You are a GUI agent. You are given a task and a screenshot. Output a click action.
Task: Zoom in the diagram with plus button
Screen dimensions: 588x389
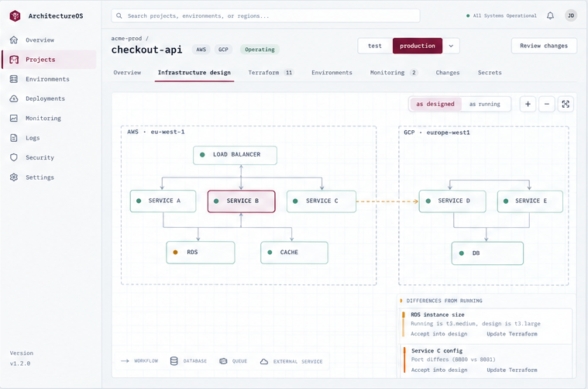(528, 104)
